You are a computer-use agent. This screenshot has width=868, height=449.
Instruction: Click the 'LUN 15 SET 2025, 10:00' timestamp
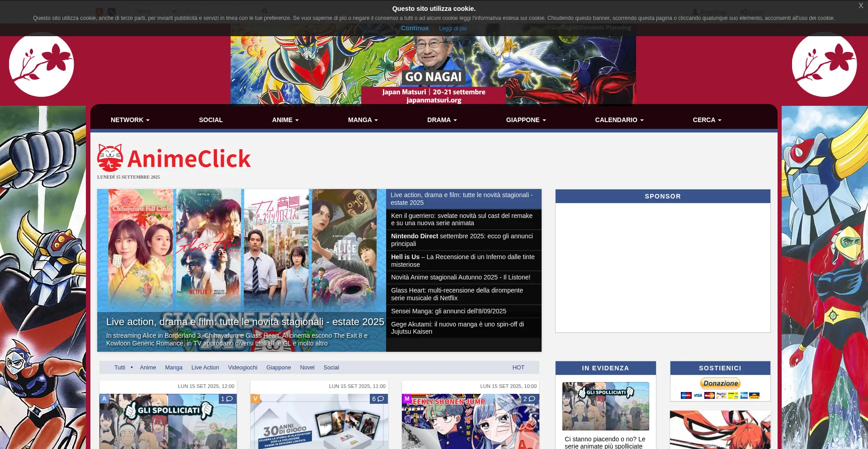pyautogui.click(x=509, y=386)
